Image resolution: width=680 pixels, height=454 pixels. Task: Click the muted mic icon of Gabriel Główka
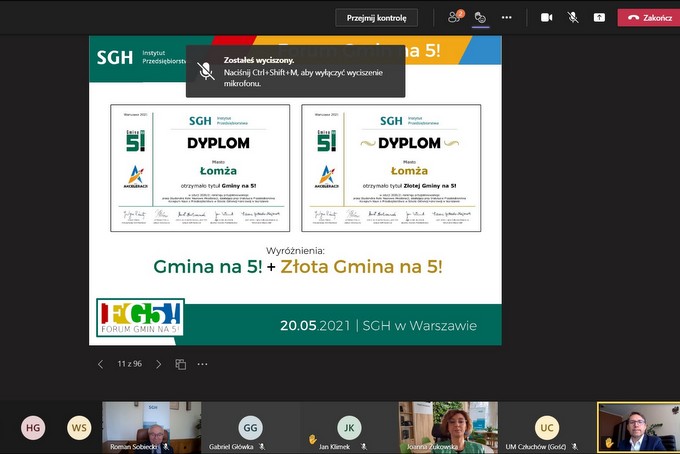[262, 446]
